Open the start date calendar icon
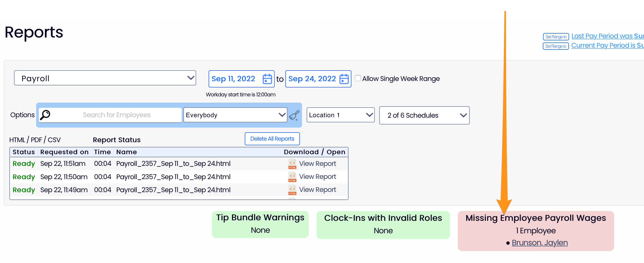 pyautogui.click(x=267, y=79)
